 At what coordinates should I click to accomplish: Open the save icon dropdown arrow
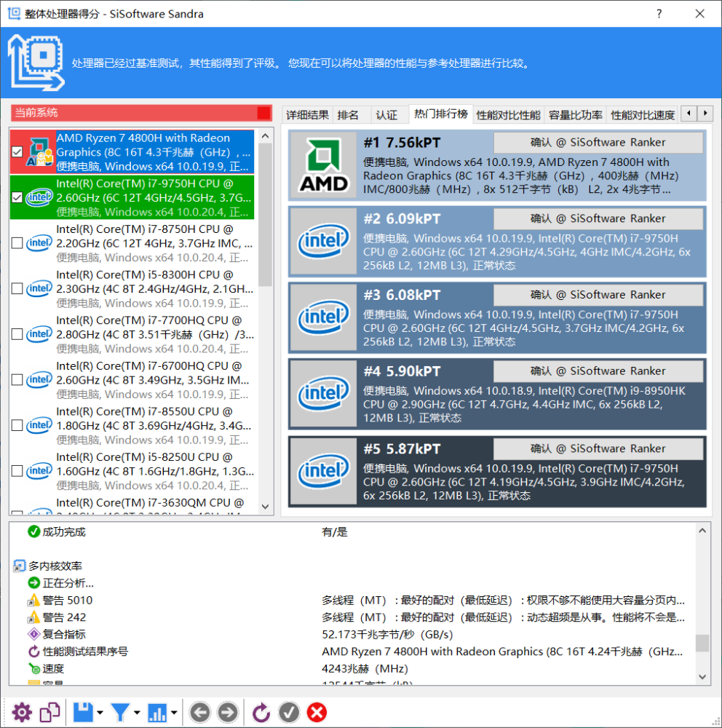pos(100,713)
